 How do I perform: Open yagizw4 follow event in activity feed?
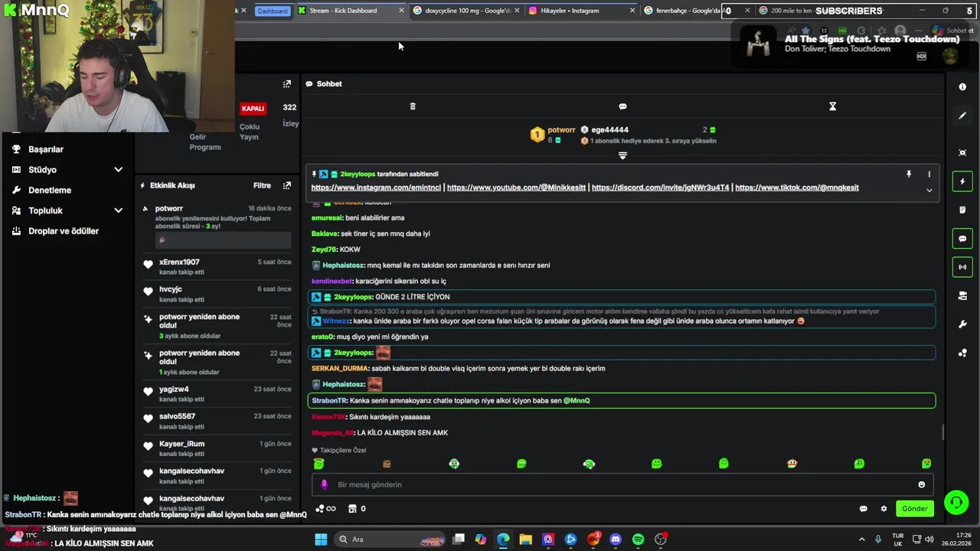tap(217, 394)
